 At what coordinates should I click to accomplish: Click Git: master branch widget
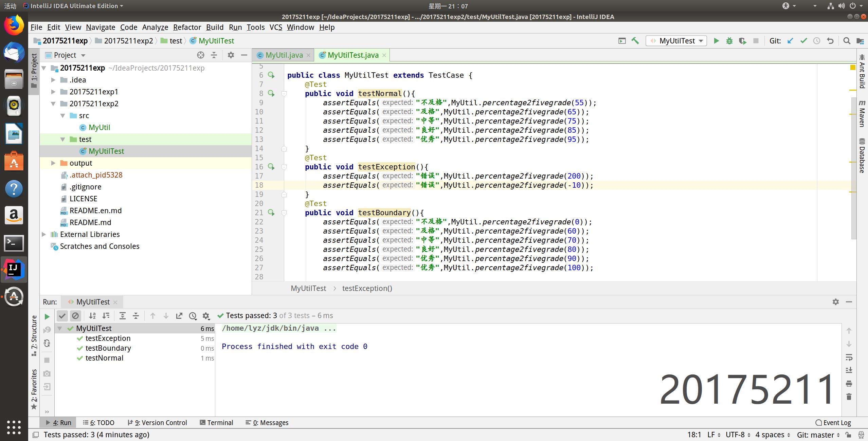pos(818,435)
